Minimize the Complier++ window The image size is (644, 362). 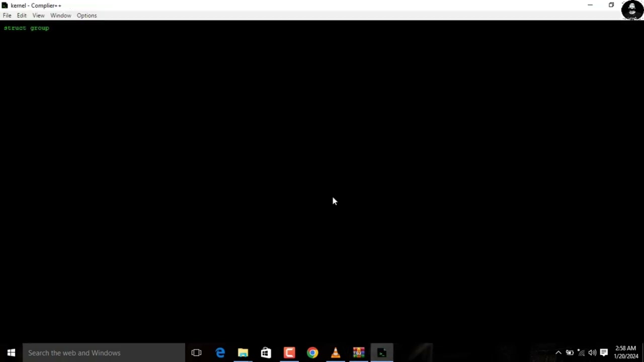[590, 5]
